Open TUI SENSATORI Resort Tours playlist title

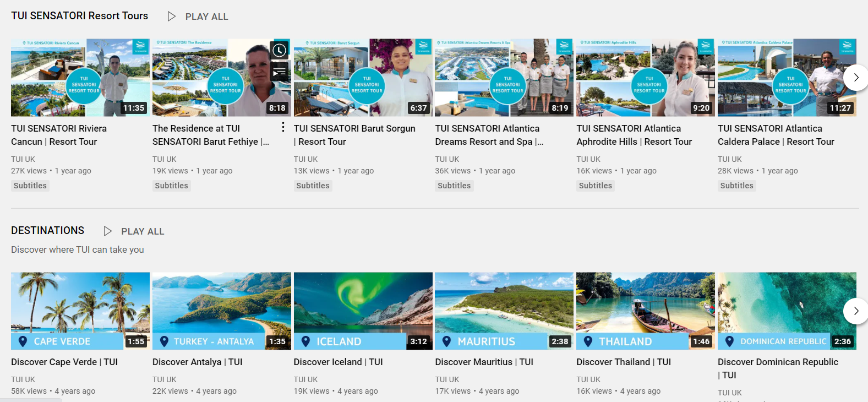pyautogui.click(x=79, y=16)
